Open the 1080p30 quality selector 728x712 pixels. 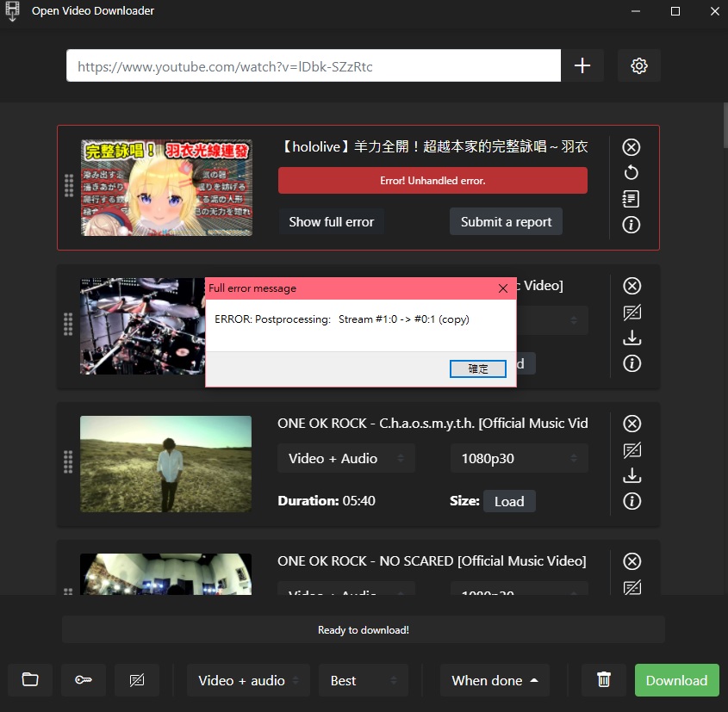point(519,458)
